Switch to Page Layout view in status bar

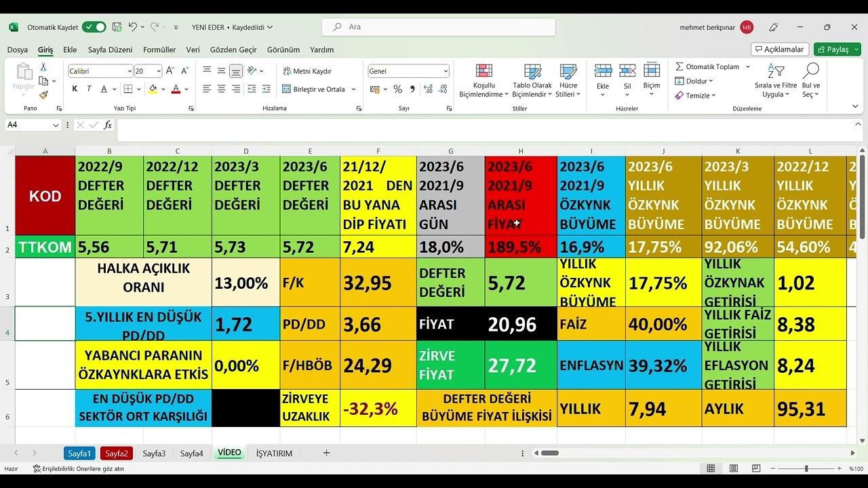(734, 468)
